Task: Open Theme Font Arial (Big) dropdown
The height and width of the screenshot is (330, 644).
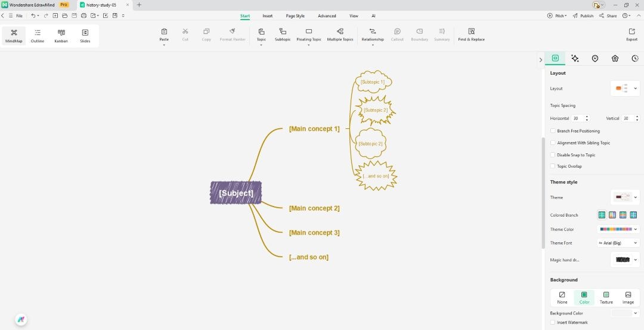Action: pos(618,243)
